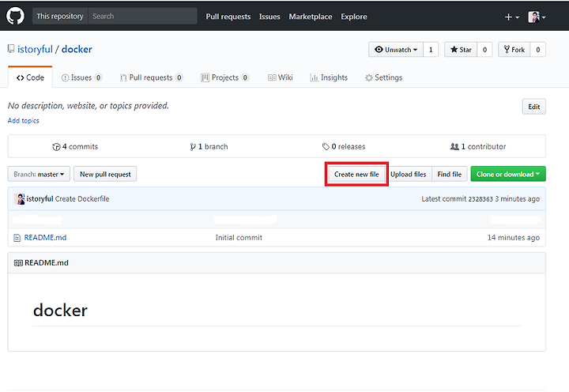Open the repository Settings tab
569x392 pixels.
tap(384, 77)
